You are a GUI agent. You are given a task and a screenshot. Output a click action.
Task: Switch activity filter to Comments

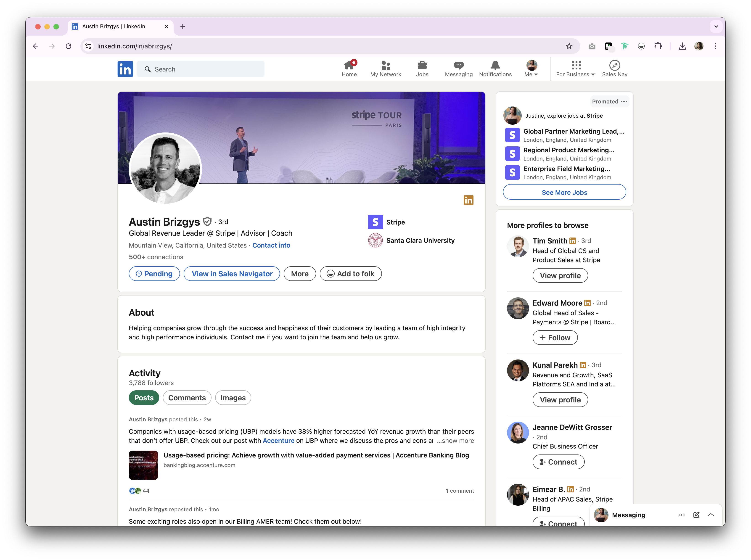pos(187,398)
